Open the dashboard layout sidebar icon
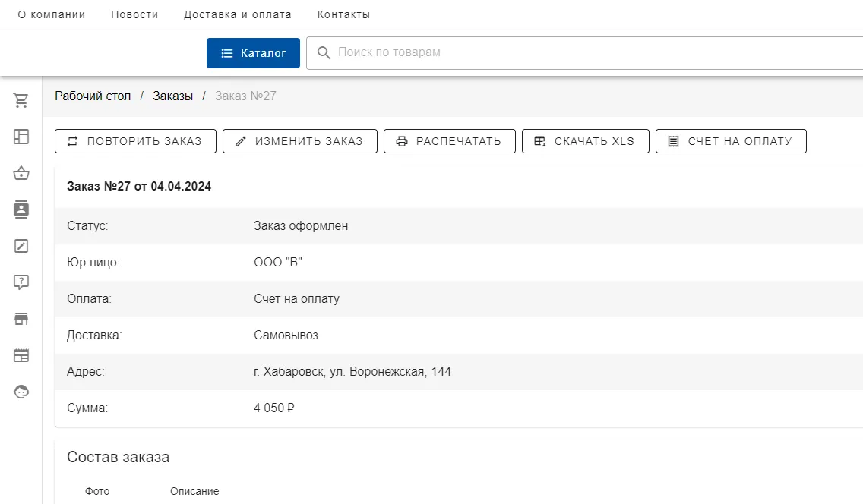863x504 pixels. pos(21,137)
